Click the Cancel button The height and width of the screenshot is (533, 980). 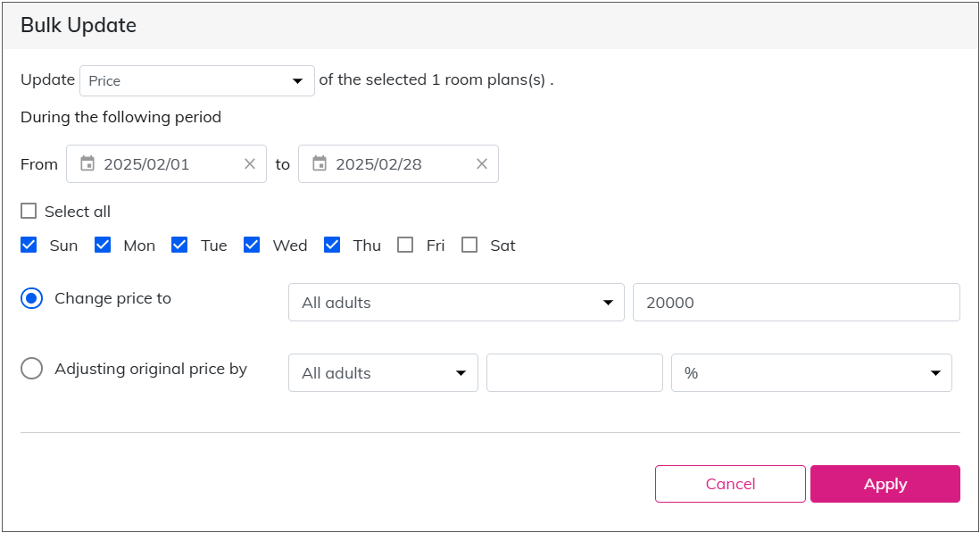[x=730, y=484]
